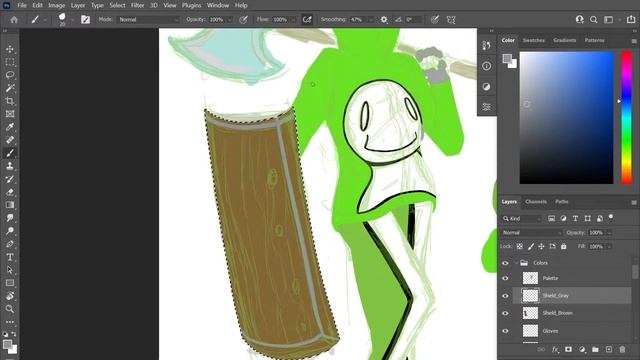
Task: Switch to the Paths tab
Action: [x=562, y=202]
